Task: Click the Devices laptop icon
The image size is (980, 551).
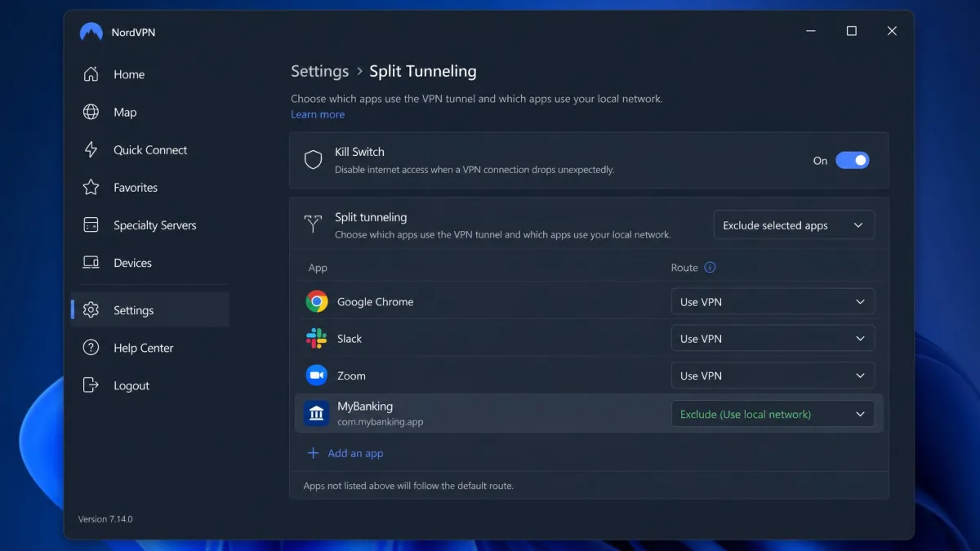Action: coord(91,263)
